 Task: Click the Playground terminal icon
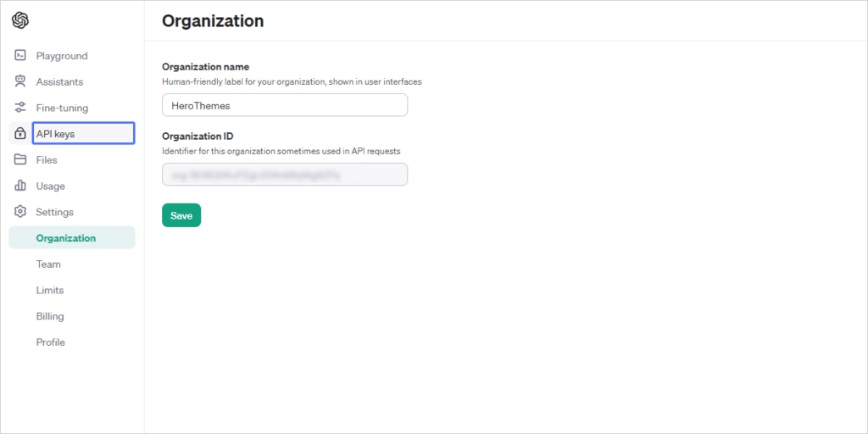point(20,56)
